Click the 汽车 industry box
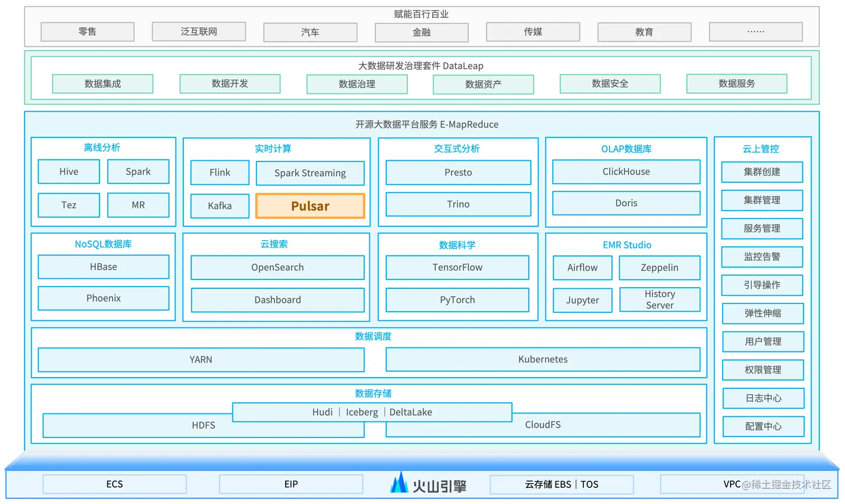The width and height of the screenshot is (845, 504). (310, 32)
